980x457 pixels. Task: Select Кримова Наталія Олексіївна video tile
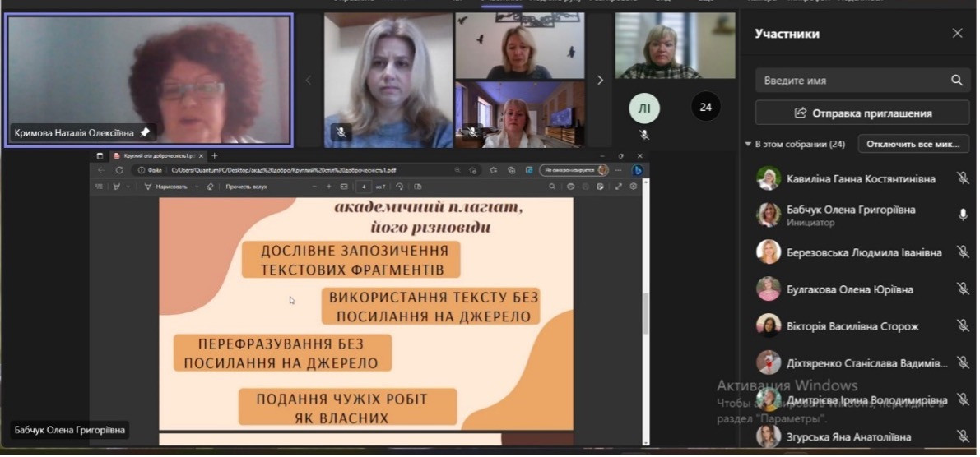click(149, 80)
